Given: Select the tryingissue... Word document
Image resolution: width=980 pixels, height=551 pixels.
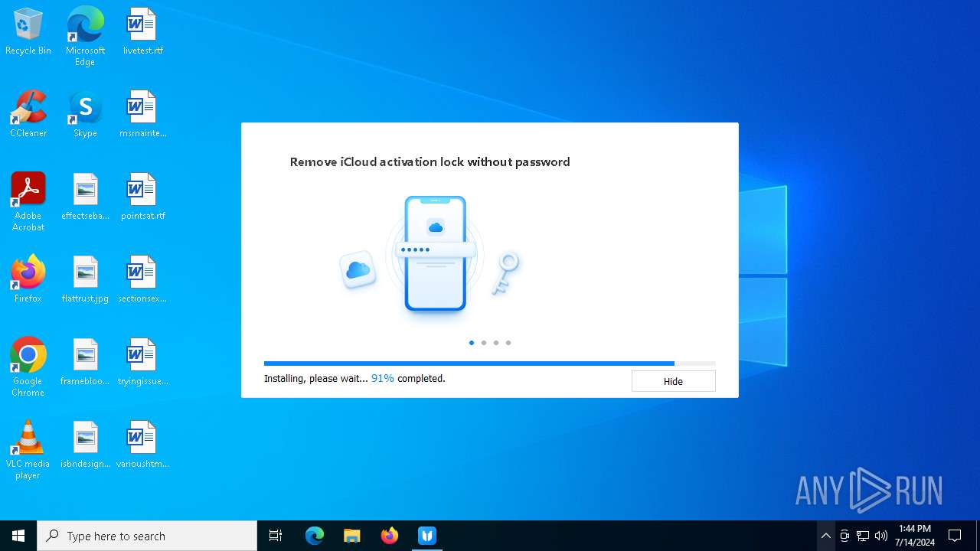Looking at the screenshot, I should (142, 362).
